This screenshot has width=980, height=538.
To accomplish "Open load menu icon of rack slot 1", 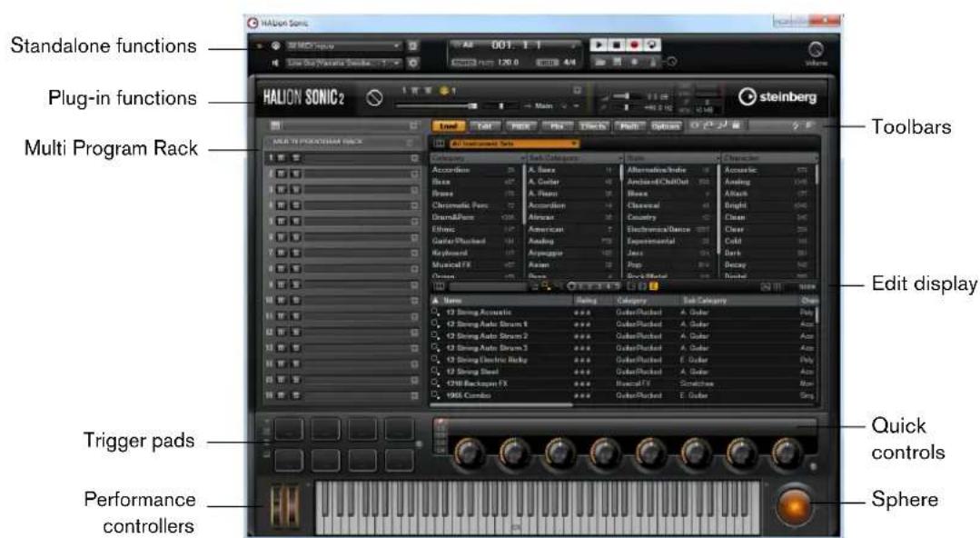I will click(414, 158).
